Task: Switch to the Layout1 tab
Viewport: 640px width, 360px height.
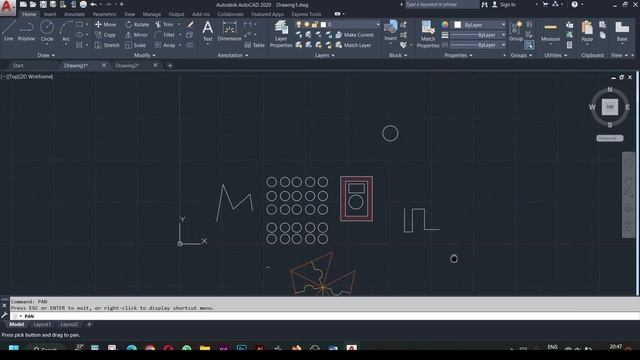Action: [42, 324]
